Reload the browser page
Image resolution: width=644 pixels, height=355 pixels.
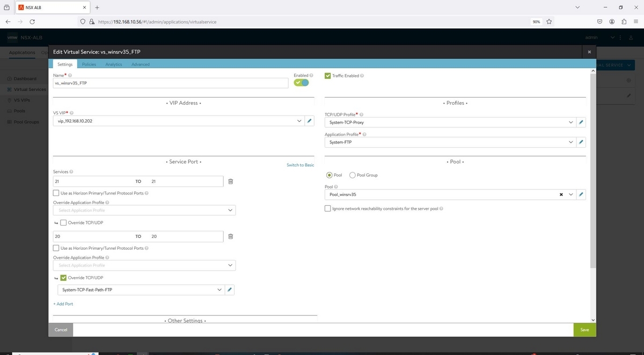click(32, 22)
